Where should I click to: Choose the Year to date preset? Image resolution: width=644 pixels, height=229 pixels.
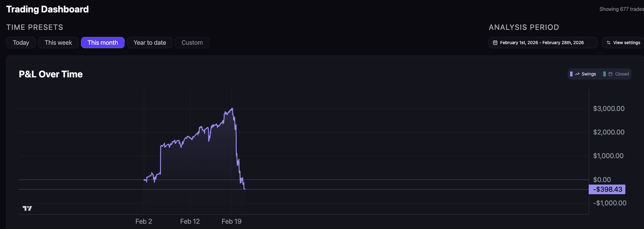click(x=149, y=43)
